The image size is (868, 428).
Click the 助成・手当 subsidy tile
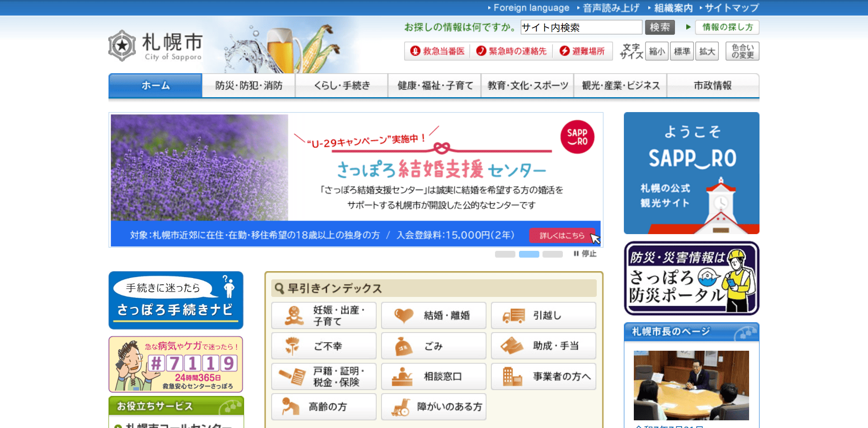(x=543, y=346)
